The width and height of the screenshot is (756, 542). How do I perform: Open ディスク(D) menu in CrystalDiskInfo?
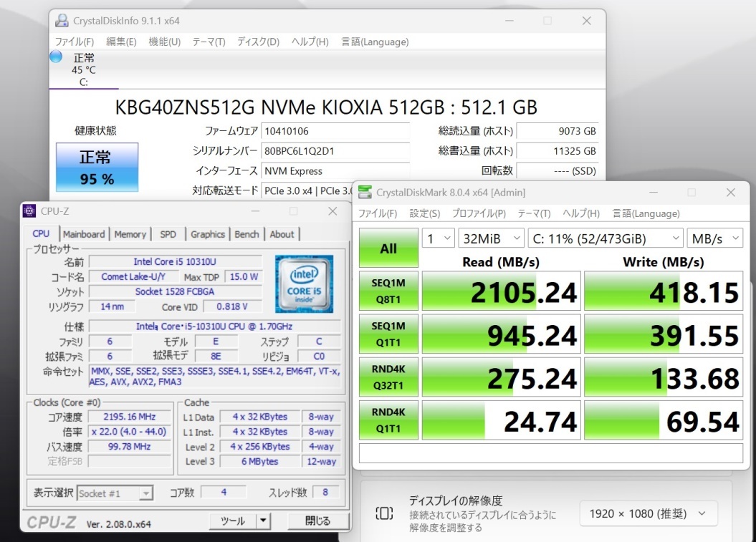(x=258, y=42)
